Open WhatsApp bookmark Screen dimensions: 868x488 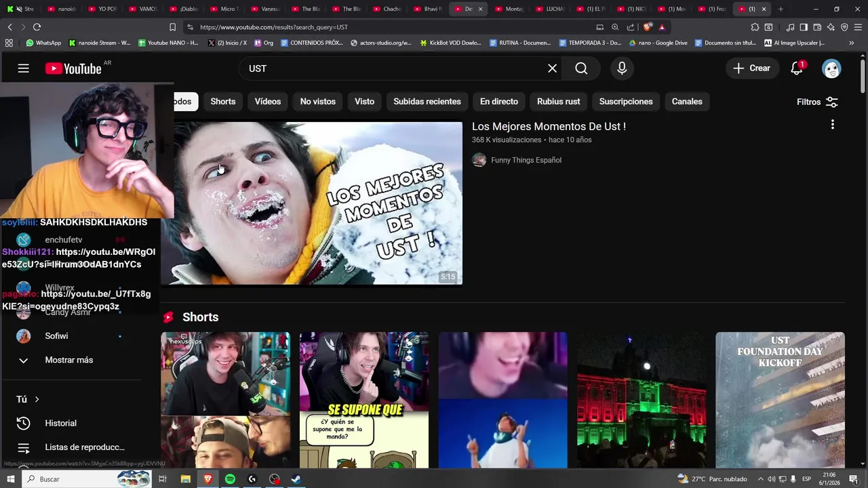43,43
